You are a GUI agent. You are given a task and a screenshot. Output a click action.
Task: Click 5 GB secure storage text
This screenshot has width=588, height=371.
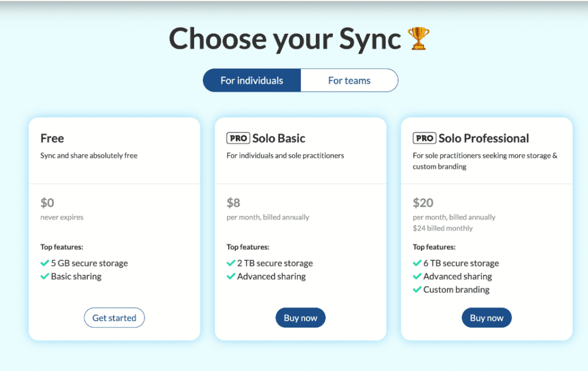tap(89, 263)
